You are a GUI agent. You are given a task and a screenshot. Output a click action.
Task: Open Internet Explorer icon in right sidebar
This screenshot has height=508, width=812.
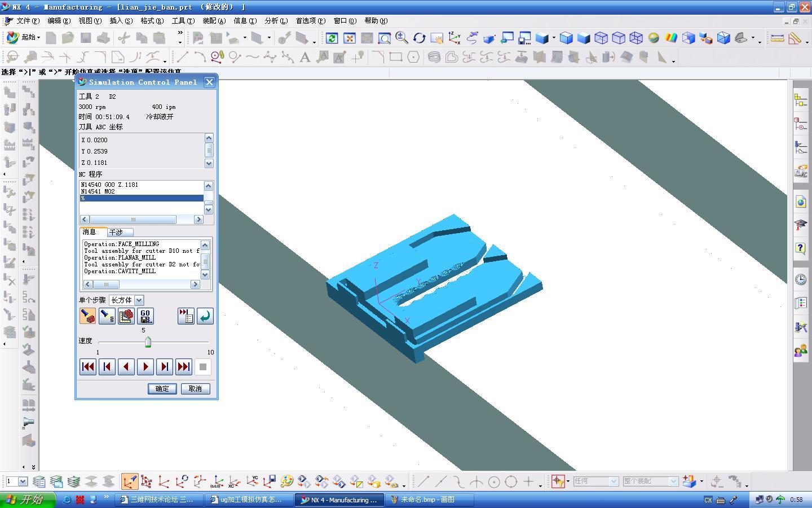(801, 202)
